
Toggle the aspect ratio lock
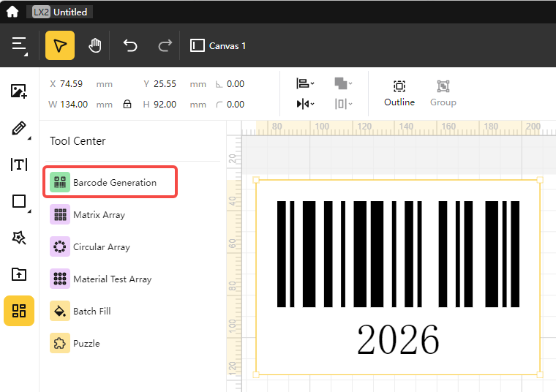coord(127,104)
